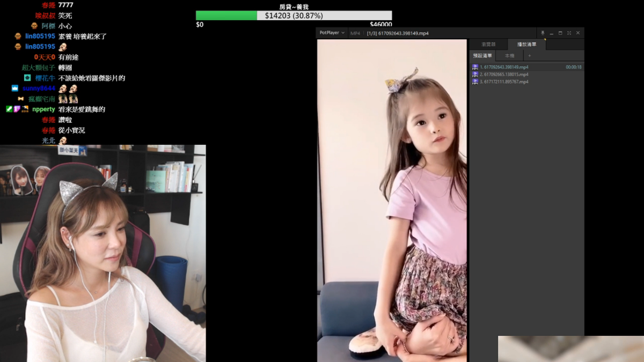Click file icon of first playlist entry
This screenshot has height=362, width=644.
point(475,67)
